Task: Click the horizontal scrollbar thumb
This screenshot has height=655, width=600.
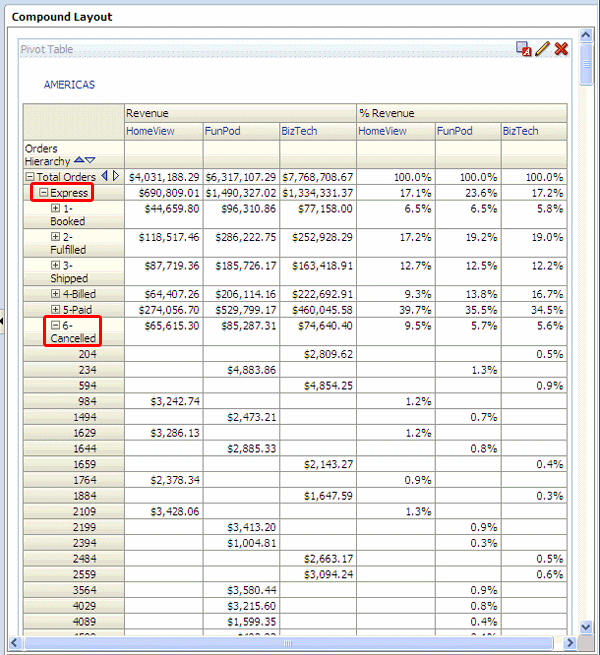Action: point(288,642)
